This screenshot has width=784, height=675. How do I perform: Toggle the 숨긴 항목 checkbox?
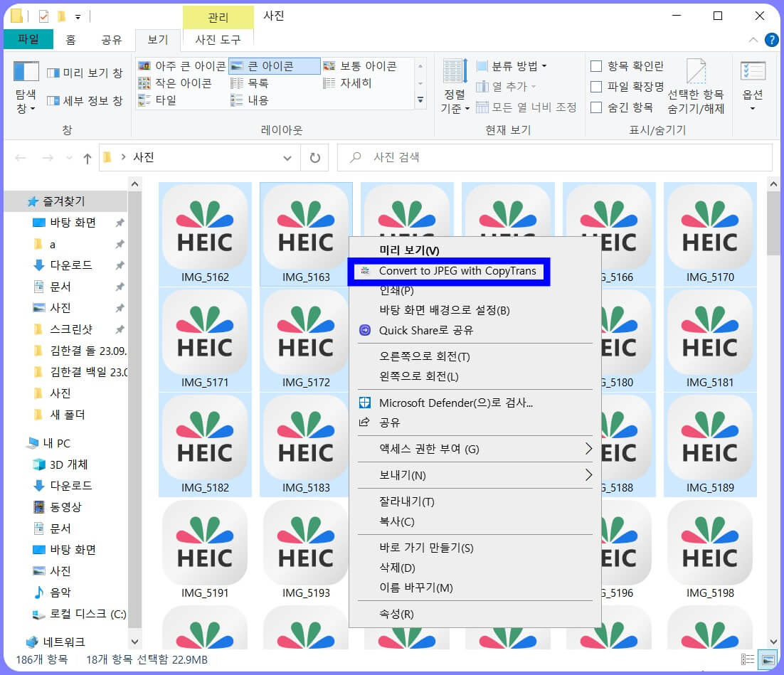tap(596, 107)
